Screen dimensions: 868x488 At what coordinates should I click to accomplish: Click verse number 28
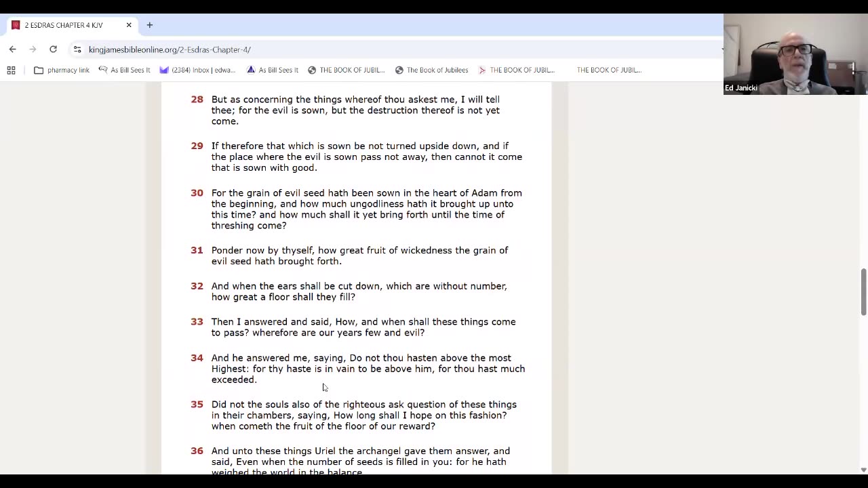coord(197,99)
